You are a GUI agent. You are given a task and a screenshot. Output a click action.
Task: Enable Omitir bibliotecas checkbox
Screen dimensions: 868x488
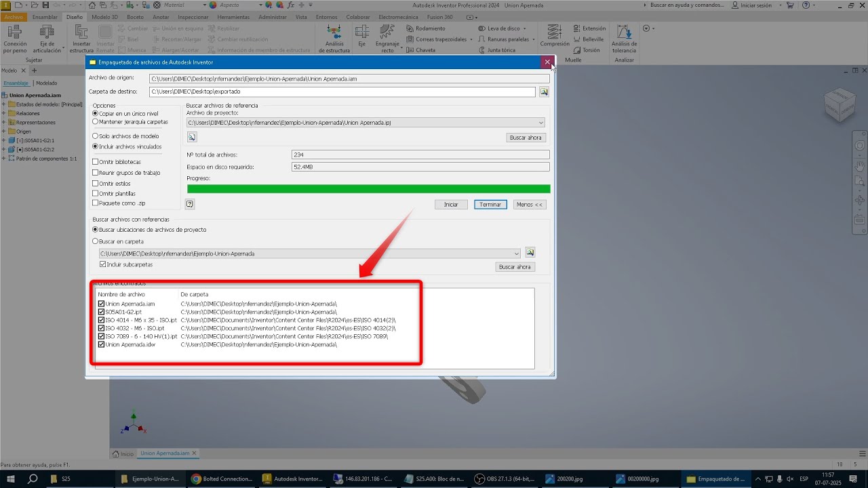[x=96, y=162]
